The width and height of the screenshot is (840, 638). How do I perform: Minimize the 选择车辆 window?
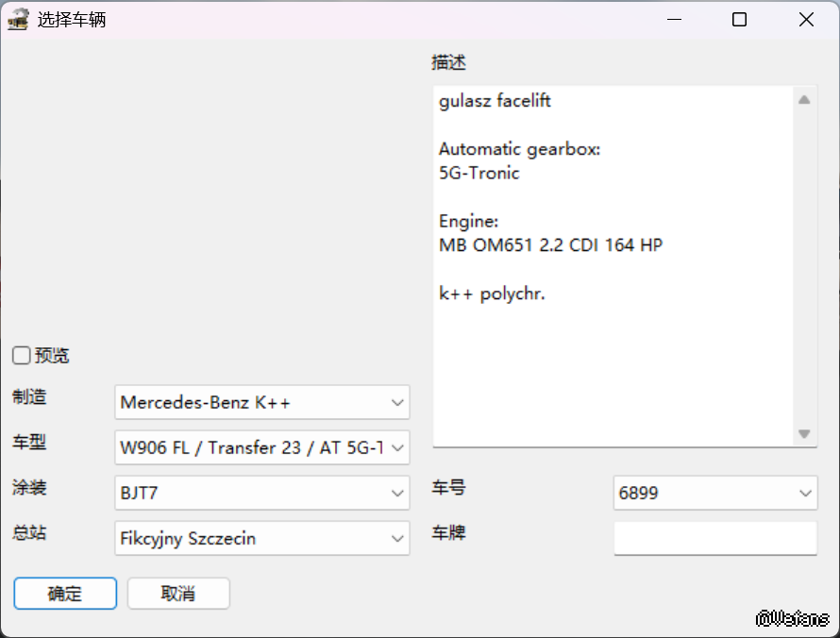coord(674,20)
